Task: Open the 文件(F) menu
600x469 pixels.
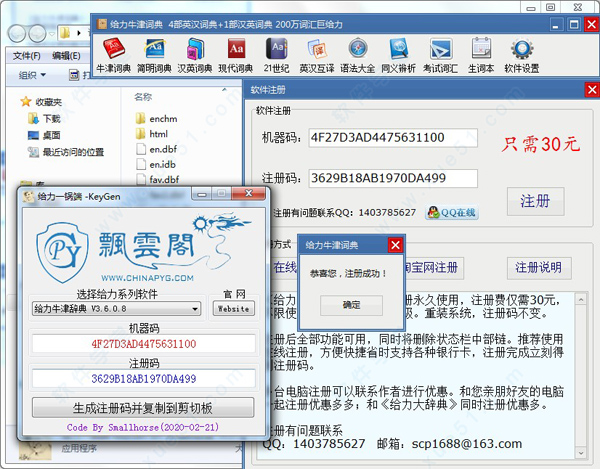Action: pyautogui.click(x=27, y=56)
